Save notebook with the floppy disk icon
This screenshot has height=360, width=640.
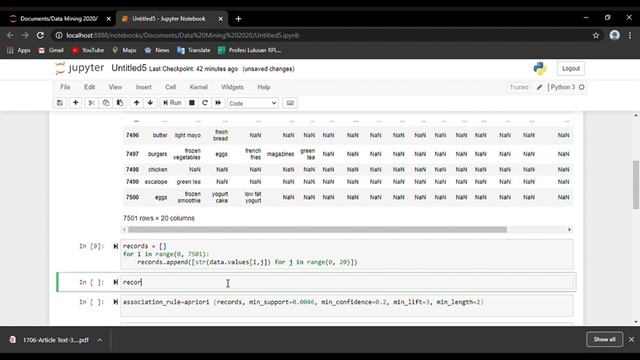pos(60,103)
